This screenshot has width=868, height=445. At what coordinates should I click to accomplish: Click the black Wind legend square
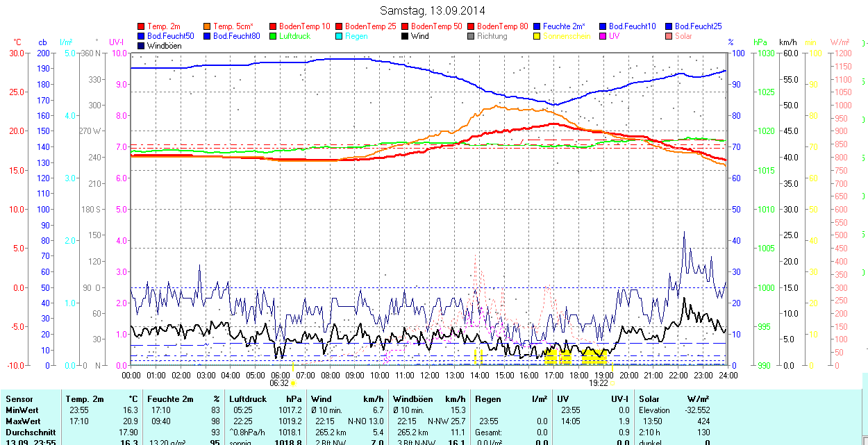pos(405,36)
